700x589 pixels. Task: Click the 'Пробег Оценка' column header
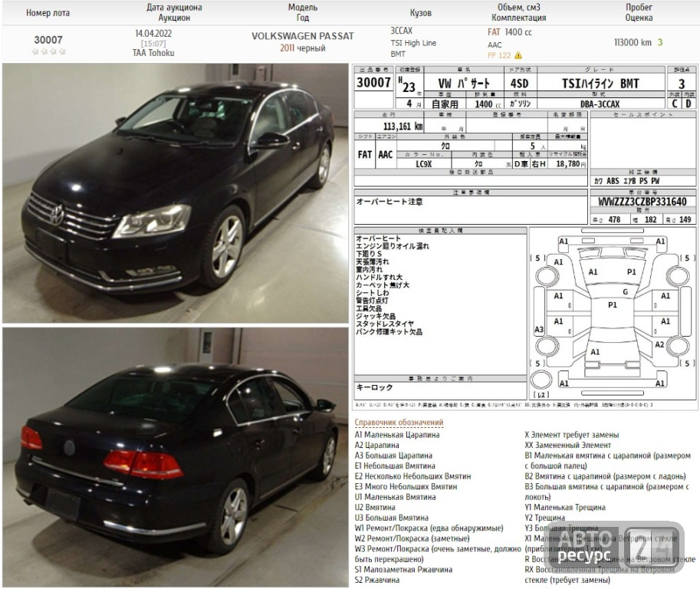coord(639,12)
